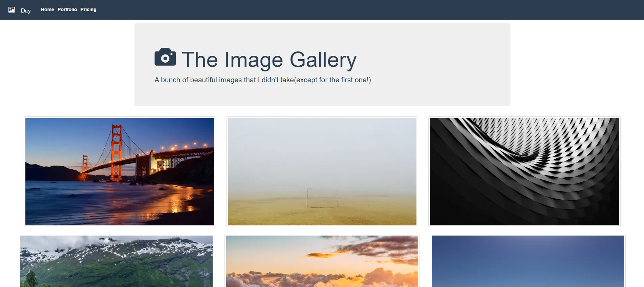Click the camera icon beside the gallery title
This screenshot has height=287, width=644.
pyautogui.click(x=165, y=57)
